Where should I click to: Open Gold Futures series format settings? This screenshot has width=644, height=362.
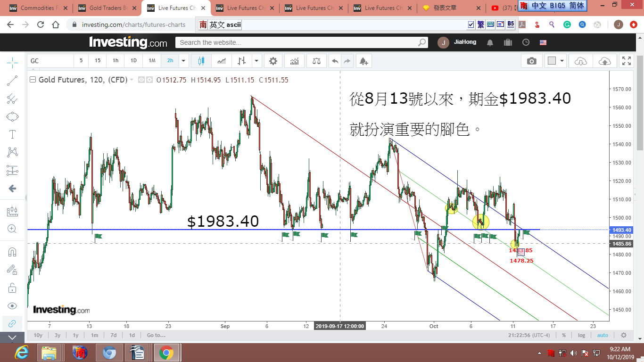click(149, 80)
